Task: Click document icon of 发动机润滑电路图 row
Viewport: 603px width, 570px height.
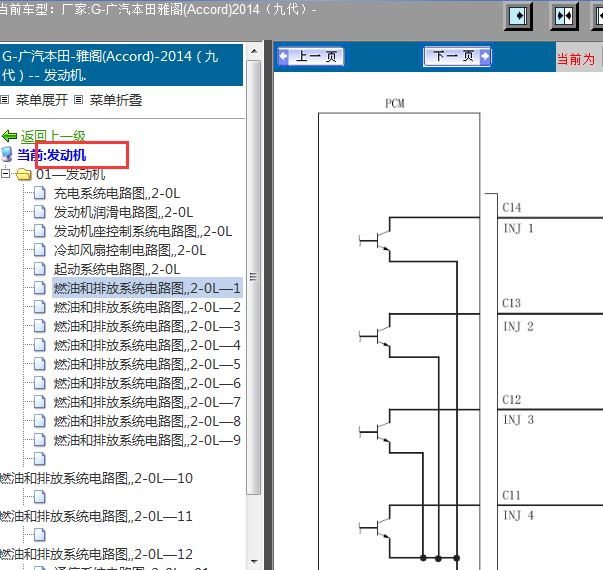Action: [x=40, y=212]
